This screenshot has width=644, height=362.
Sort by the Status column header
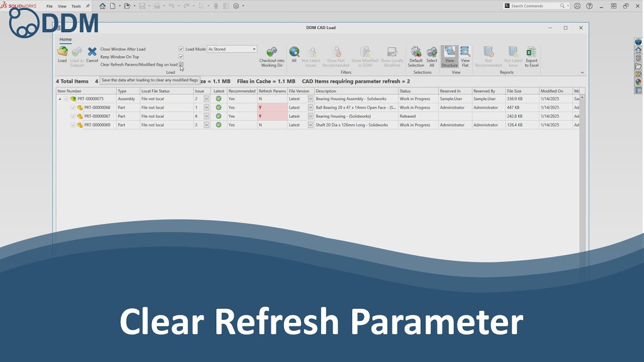click(418, 91)
